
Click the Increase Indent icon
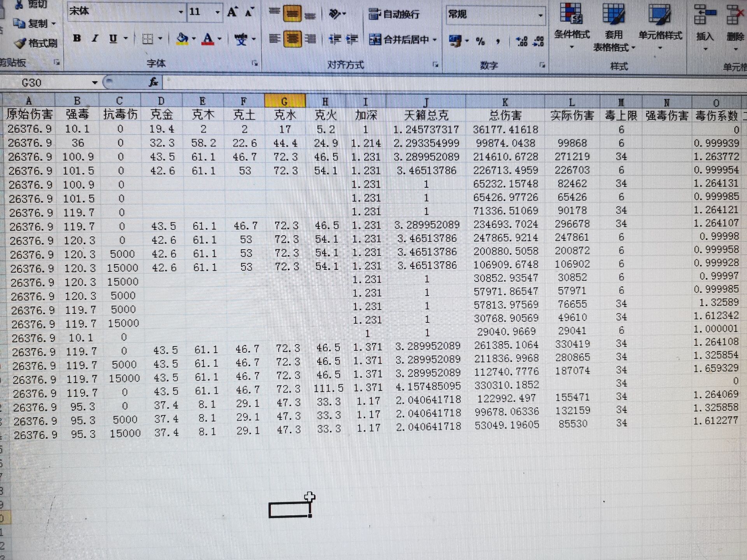click(352, 39)
